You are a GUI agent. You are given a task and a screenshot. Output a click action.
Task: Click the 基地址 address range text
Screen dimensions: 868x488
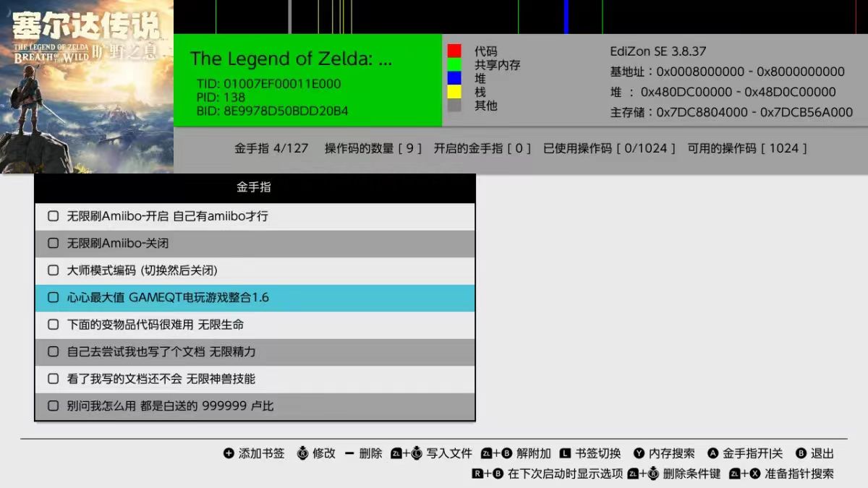pos(728,72)
